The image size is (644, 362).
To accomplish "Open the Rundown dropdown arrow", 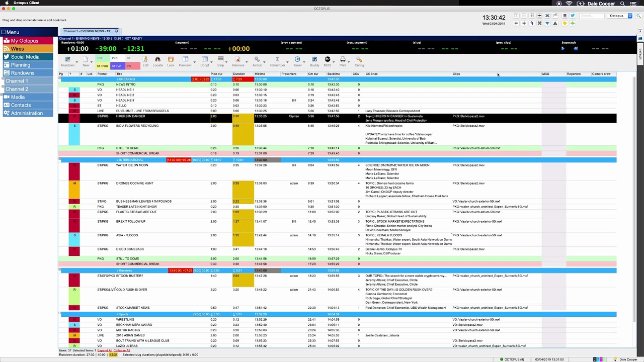I will 77,62.
